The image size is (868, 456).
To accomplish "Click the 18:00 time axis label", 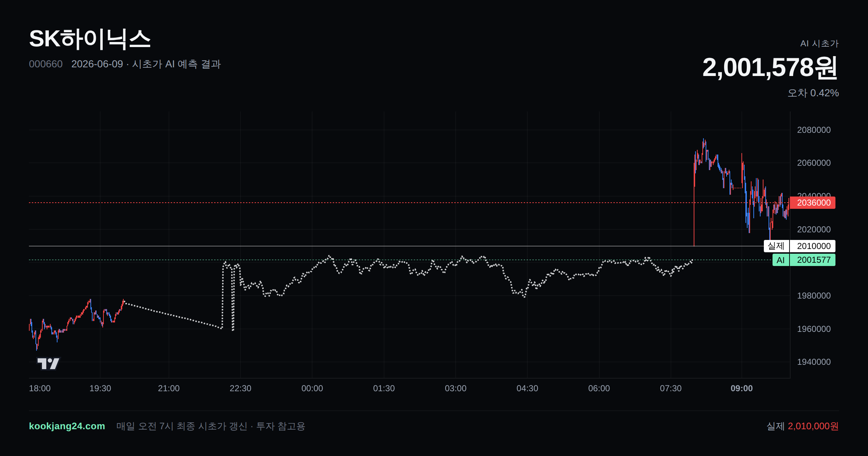I will [x=40, y=388].
